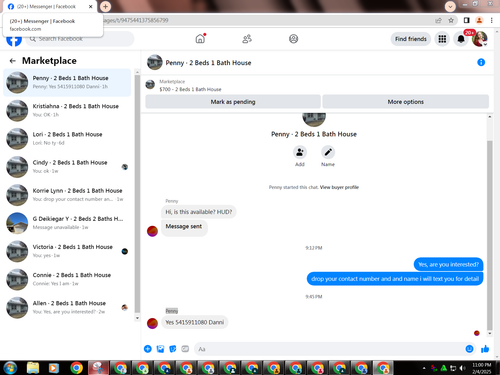Click the 'Yes, are you interested?' bubble
This screenshot has width=500, height=375.
448,265
